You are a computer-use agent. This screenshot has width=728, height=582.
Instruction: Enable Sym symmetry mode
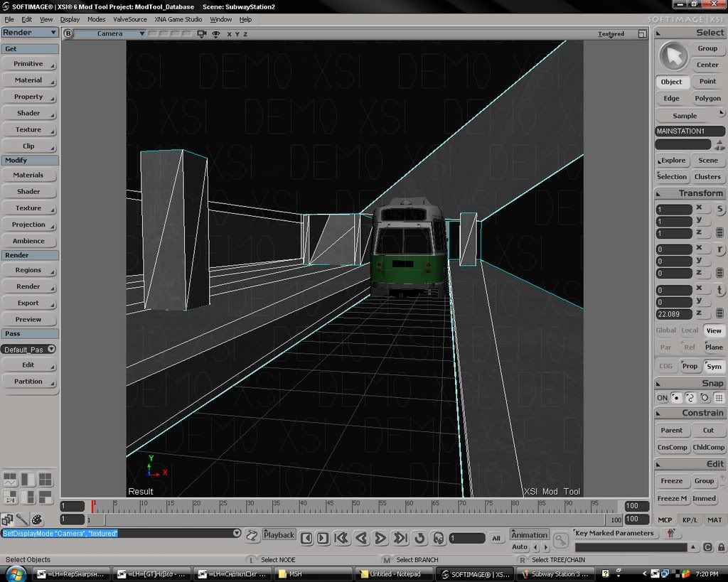point(714,366)
